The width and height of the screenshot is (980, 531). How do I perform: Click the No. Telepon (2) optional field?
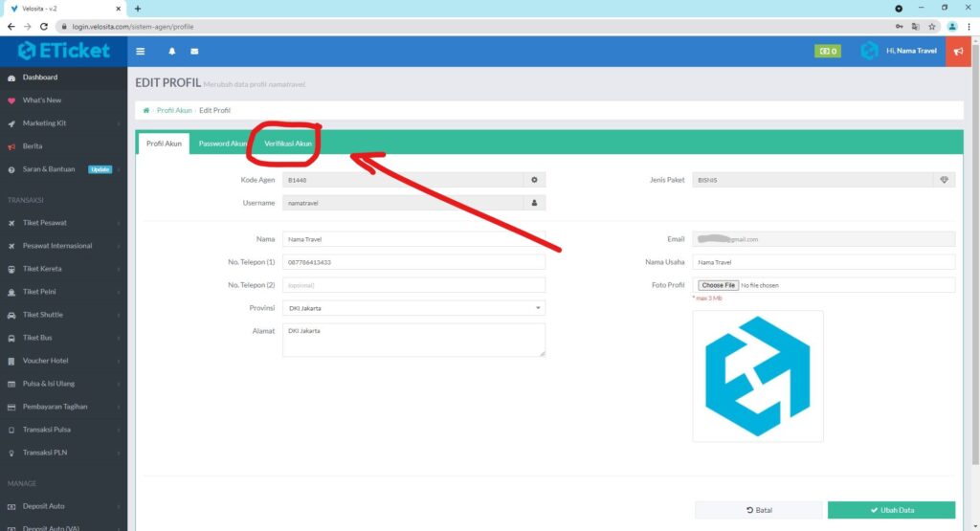pyautogui.click(x=413, y=285)
